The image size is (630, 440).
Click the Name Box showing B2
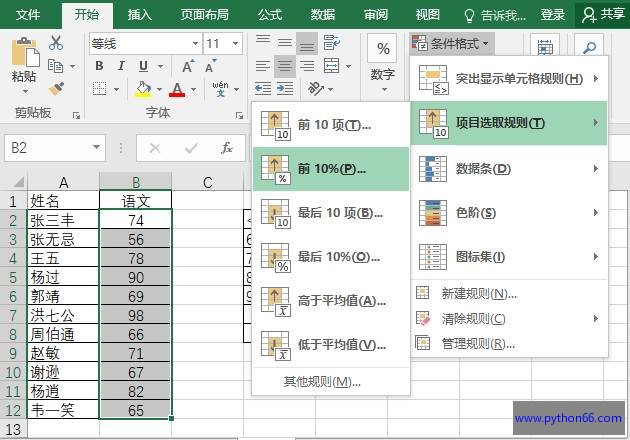(55, 148)
